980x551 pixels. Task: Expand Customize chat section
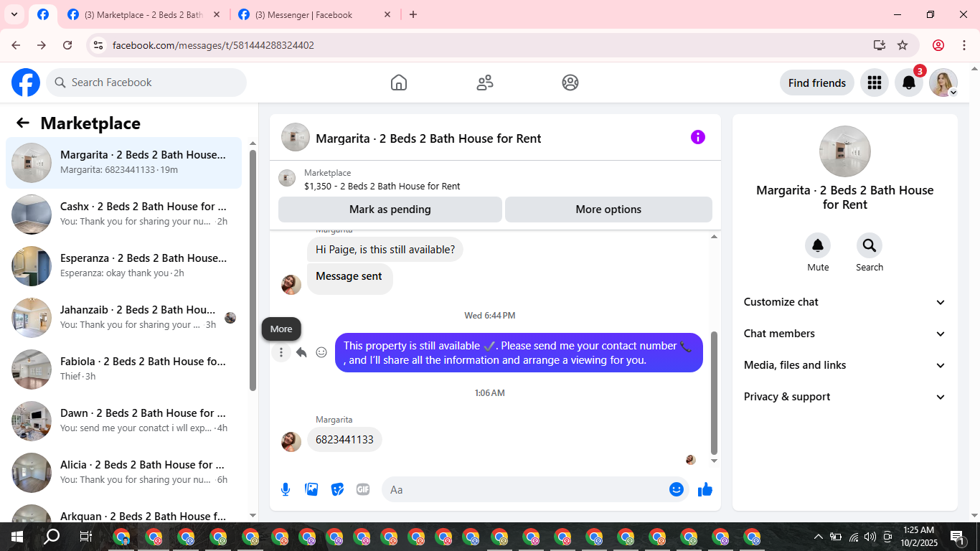pyautogui.click(x=845, y=302)
